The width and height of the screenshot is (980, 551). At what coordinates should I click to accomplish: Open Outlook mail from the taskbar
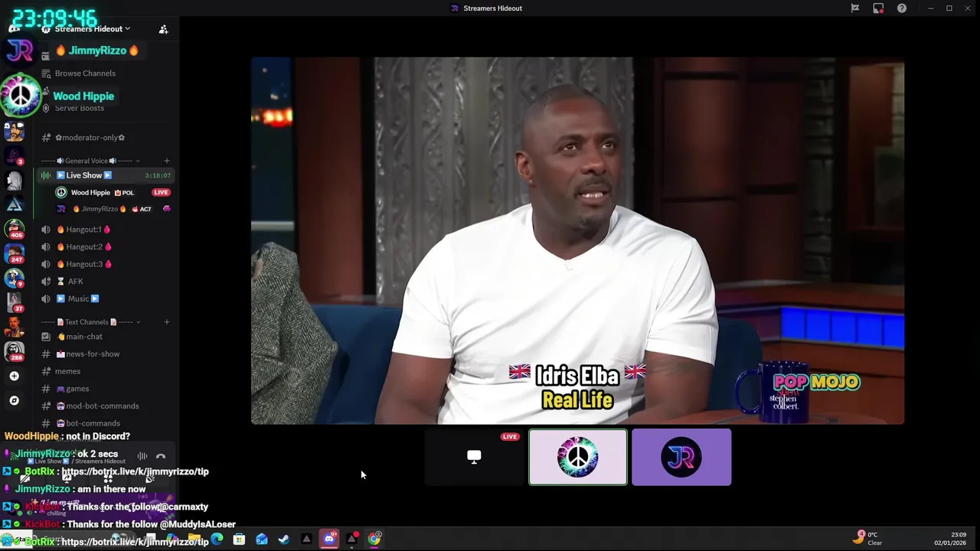coord(262,539)
